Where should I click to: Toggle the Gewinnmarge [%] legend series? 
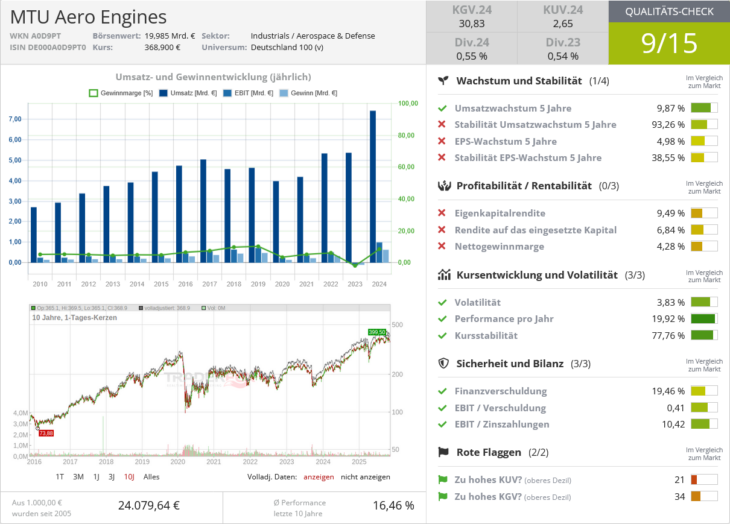pos(120,93)
